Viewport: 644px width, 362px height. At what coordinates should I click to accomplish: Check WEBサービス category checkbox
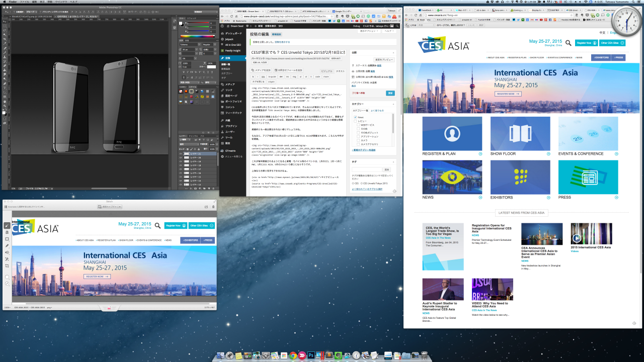click(358, 125)
